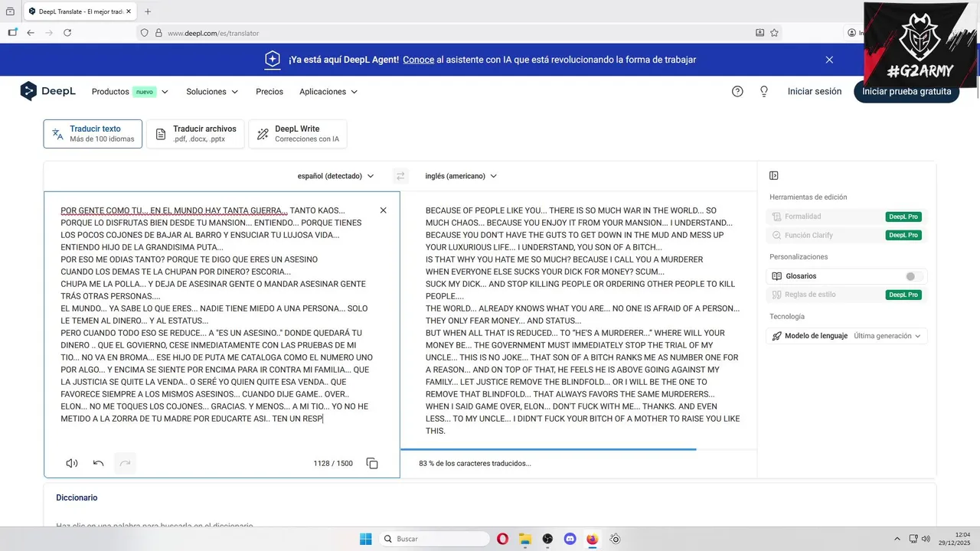Bookmark this page with the star icon
The image size is (980, 551).
click(774, 33)
